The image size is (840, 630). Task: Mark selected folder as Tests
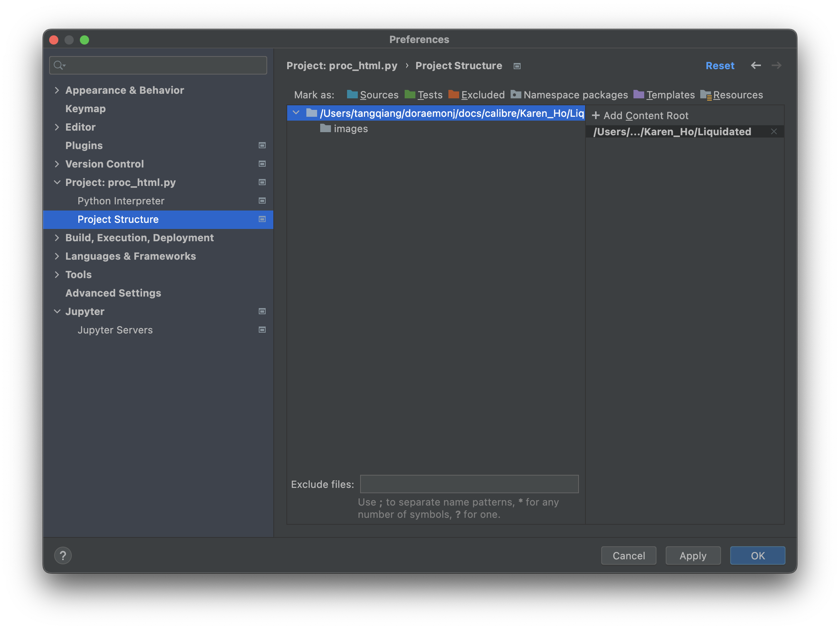click(x=430, y=94)
